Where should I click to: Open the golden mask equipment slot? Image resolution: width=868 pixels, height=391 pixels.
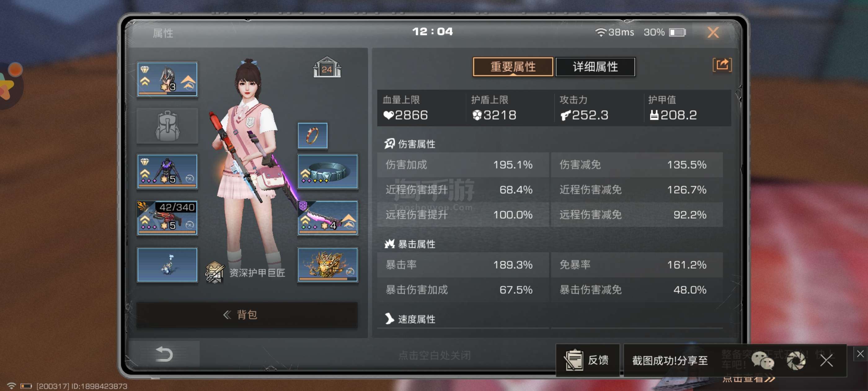[328, 265]
